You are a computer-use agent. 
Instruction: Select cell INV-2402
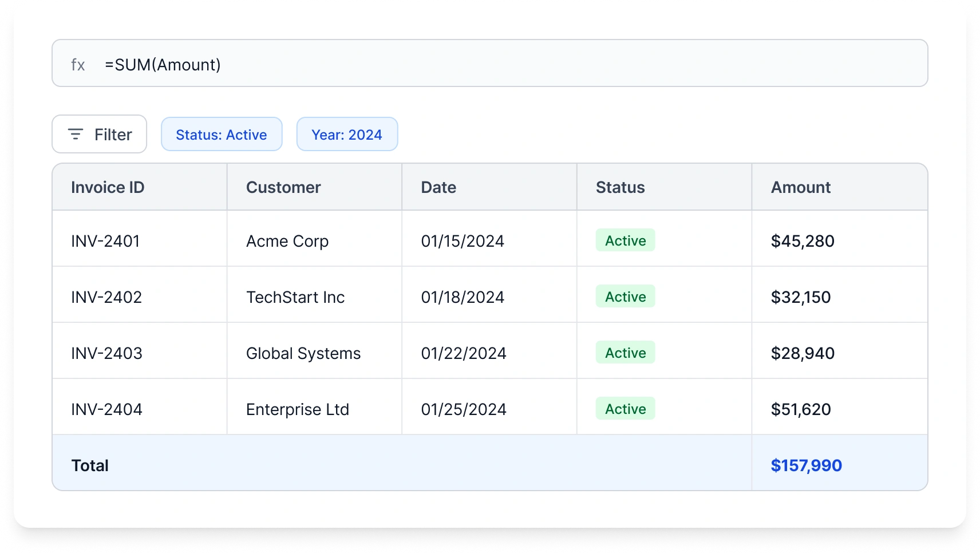[140, 295]
